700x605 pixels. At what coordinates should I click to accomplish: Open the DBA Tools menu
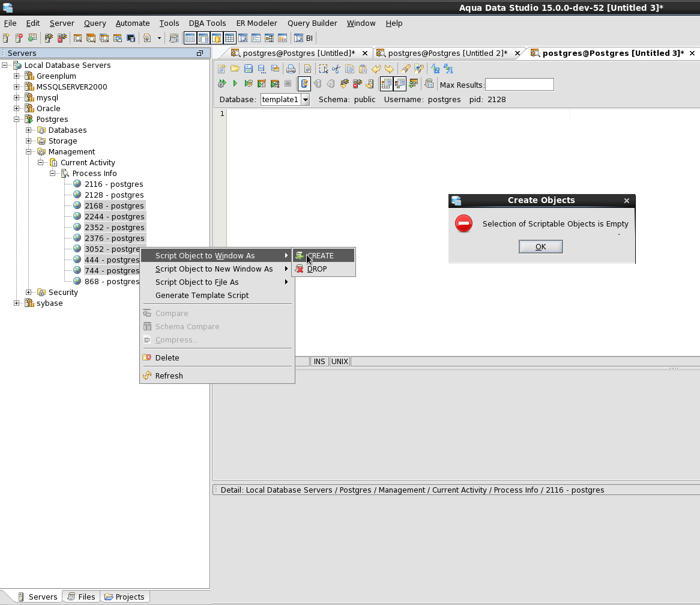(207, 23)
